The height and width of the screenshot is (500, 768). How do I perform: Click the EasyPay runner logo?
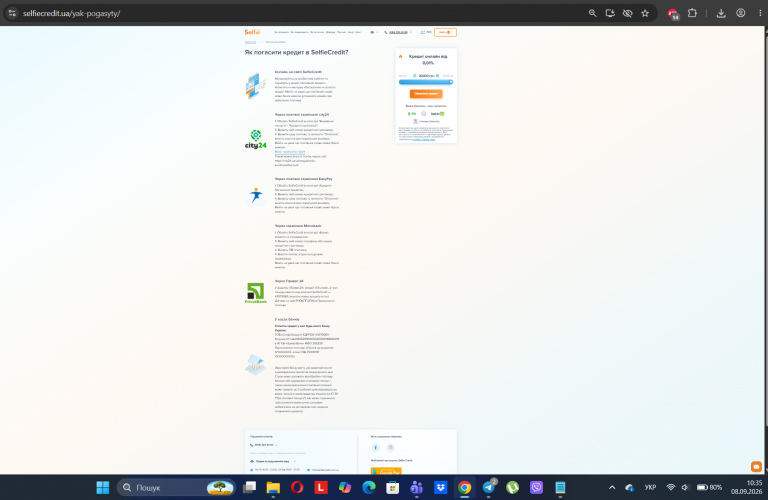pos(256,195)
